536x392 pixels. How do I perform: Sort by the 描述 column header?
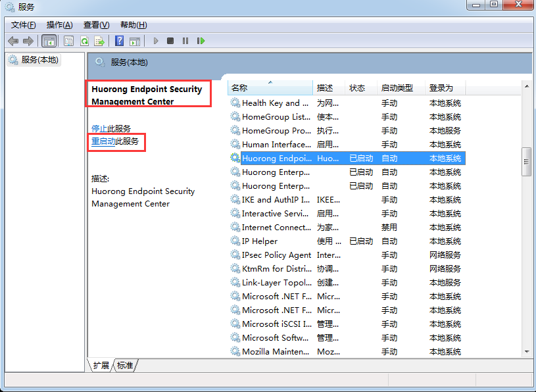[329, 88]
